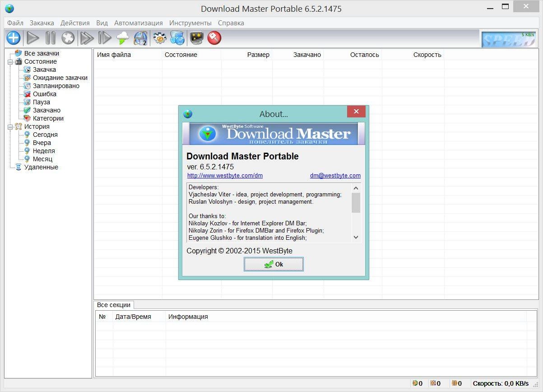Open the Автоматизация menu

tap(139, 23)
